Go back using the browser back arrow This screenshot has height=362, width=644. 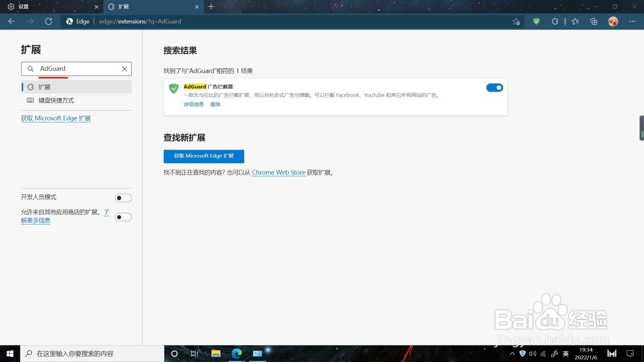click(x=12, y=21)
